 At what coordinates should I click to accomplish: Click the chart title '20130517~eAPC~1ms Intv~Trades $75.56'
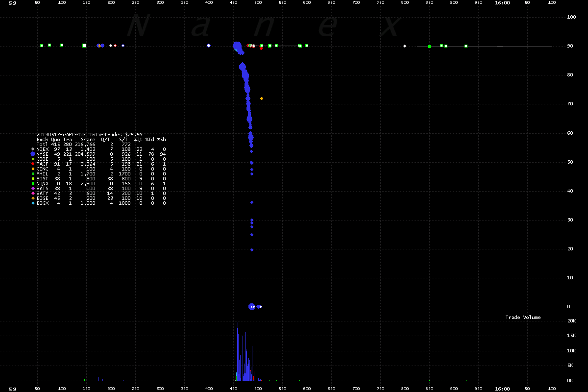coord(90,134)
